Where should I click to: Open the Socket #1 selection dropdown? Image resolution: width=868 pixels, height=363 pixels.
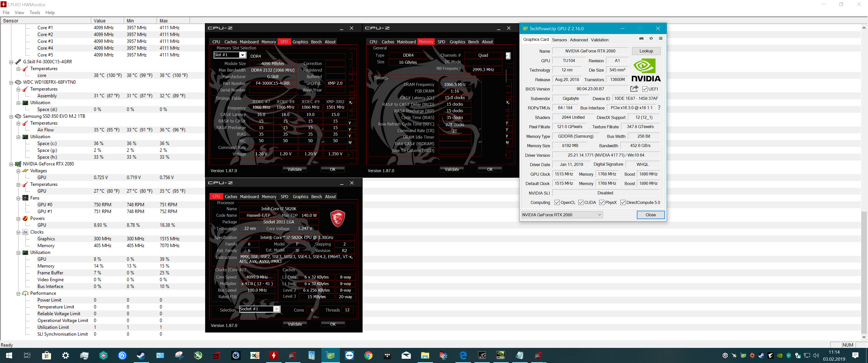click(276, 309)
